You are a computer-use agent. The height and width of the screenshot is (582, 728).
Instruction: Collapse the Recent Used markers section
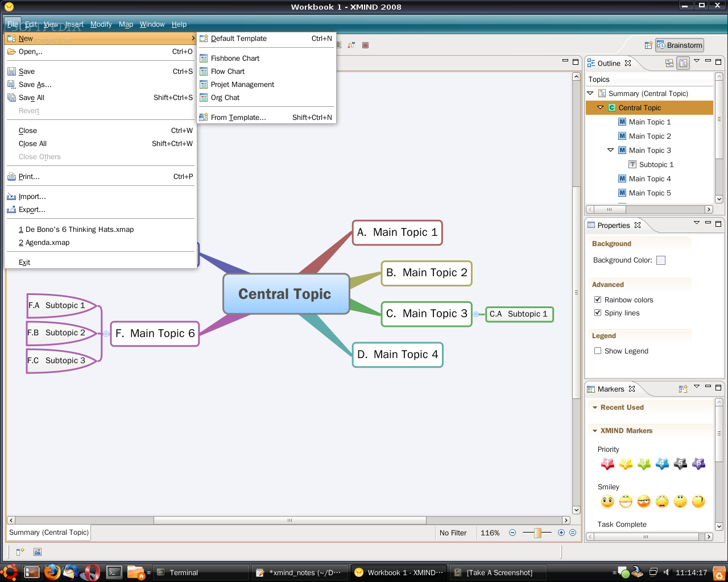tap(595, 408)
